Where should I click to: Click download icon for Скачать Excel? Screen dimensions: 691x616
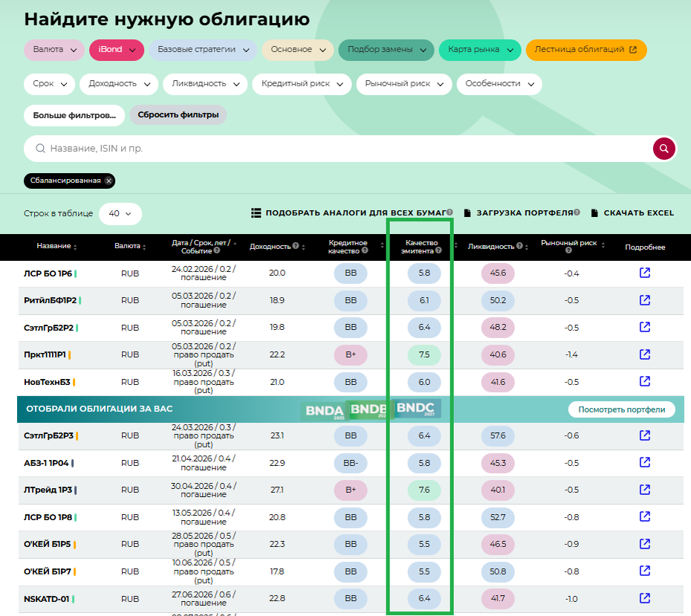(x=594, y=213)
